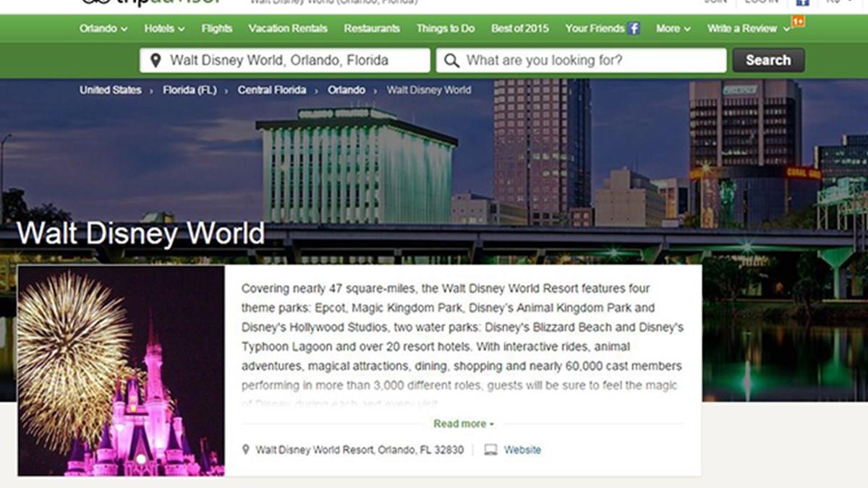Click the orange 1+ notification badge
Image resolution: width=868 pixels, height=488 pixels.
798,21
